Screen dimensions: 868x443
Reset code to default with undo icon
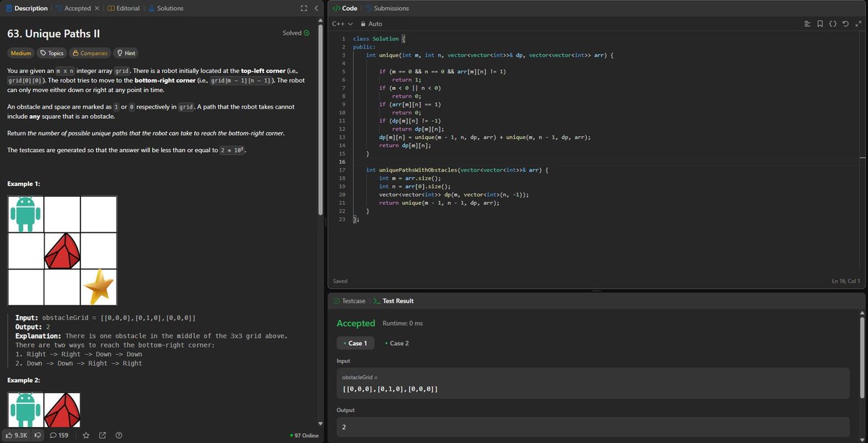(845, 24)
